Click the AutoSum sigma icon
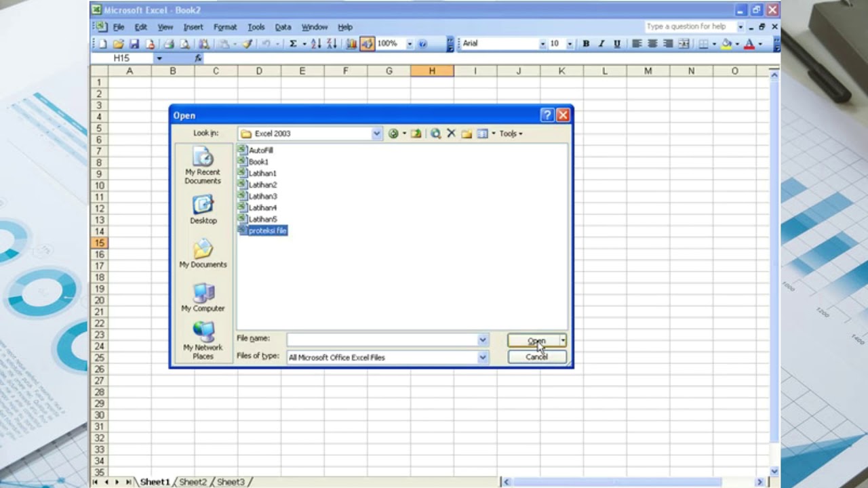This screenshot has height=488, width=868. point(293,43)
